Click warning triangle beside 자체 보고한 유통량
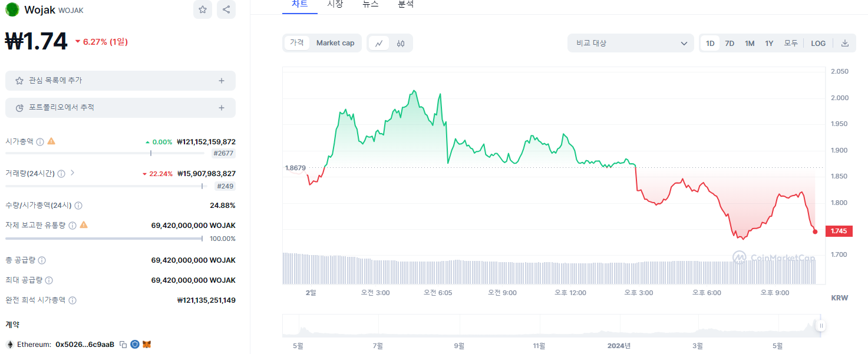 [84, 225]
